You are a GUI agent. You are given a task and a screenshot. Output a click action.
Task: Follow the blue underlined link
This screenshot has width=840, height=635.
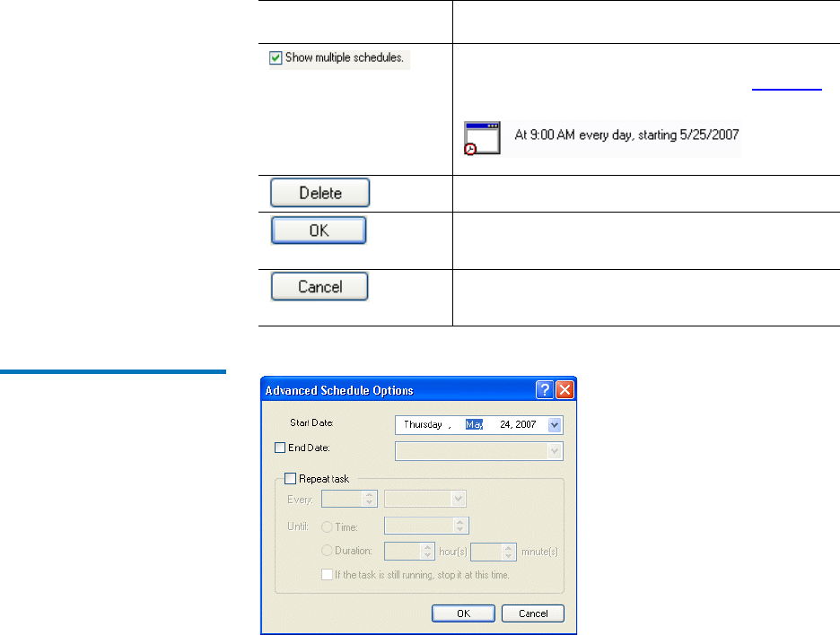tap(786, 89)
